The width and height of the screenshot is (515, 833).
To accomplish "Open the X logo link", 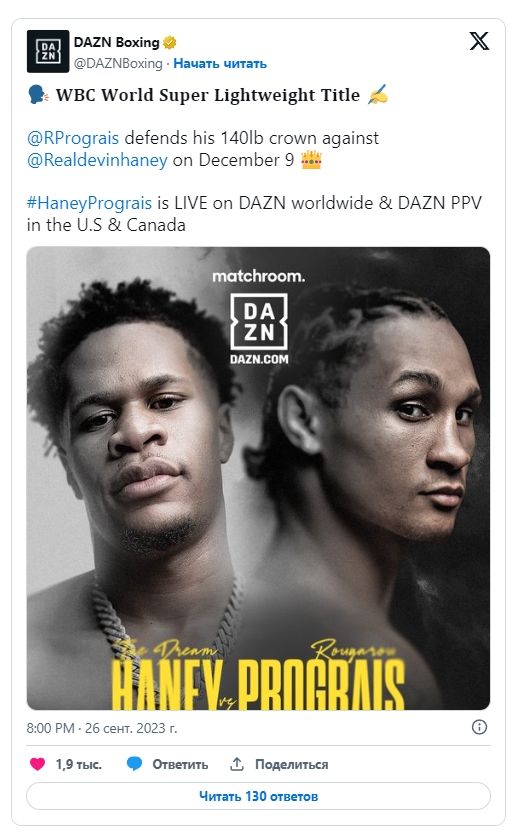I will click(479, 41).
